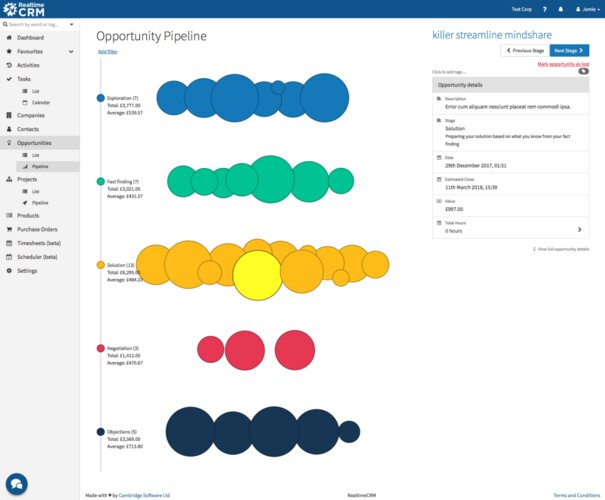Click the Companies building icon in sidebar

click(x=9, y=115)
